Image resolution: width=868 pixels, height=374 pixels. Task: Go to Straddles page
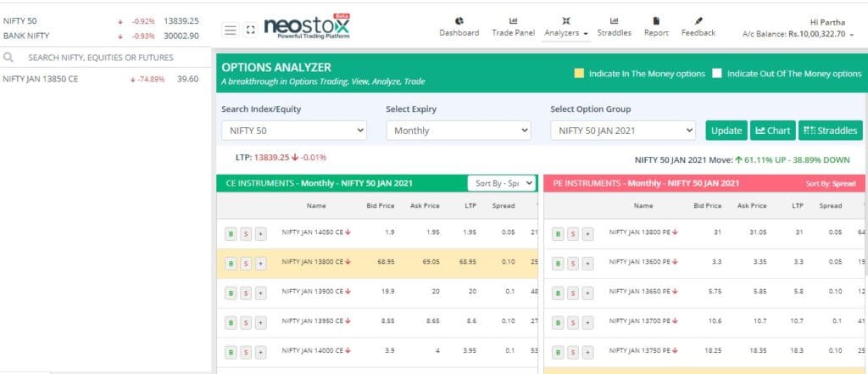pyautogui.click(x=614, y=26)
